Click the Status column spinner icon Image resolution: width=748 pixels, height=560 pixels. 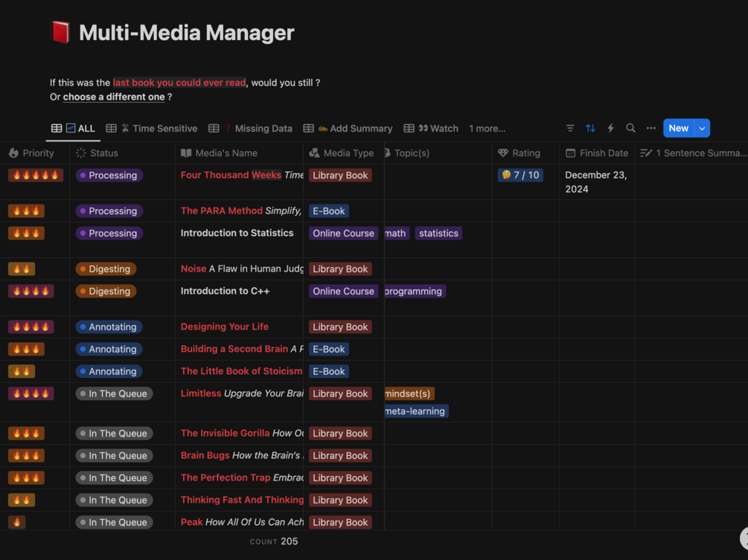[x=81, y=153]
